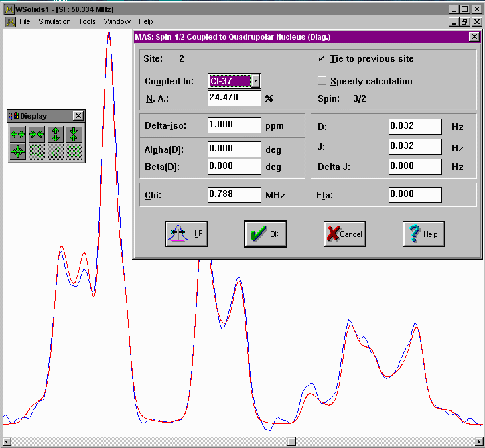Click the Delta-iso input field
This screenshot has height=448, width=485.
(234, 125)
